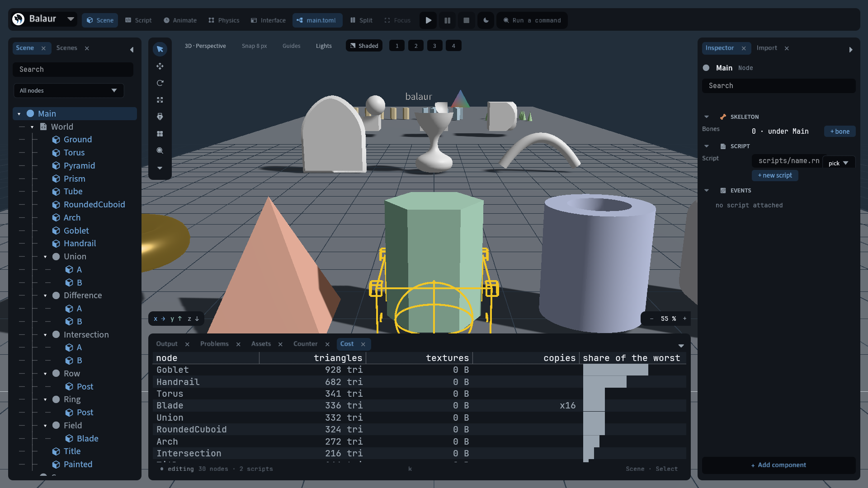This screenshot has height=488, width=868.
Task: Click the magnifier zoom tool
Action: [x=160, y=150]
